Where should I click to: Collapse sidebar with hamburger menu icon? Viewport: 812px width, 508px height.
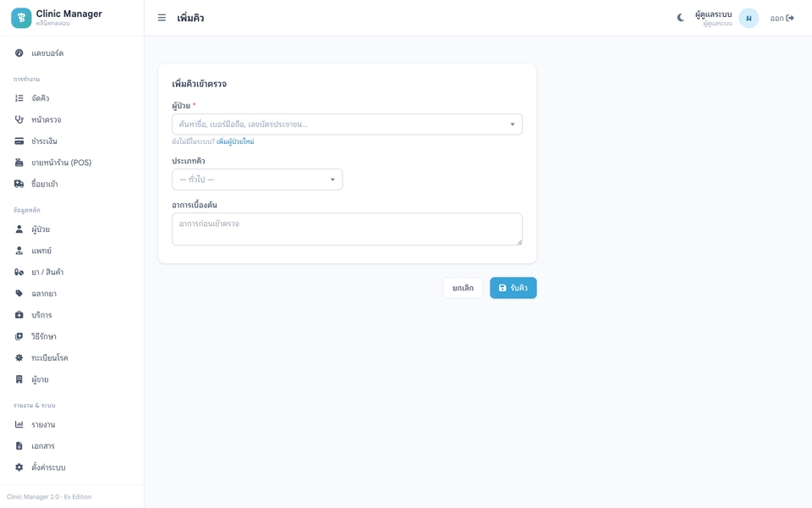pyautogui.click(x=162, y=18)
